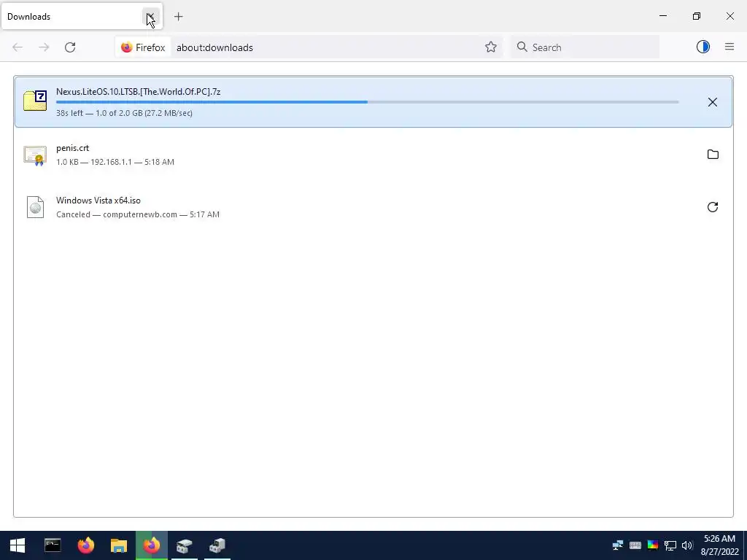
Task: Click the '38s left — 1.0 of 2.0 GB' status
Action: (x=124, y=113)
